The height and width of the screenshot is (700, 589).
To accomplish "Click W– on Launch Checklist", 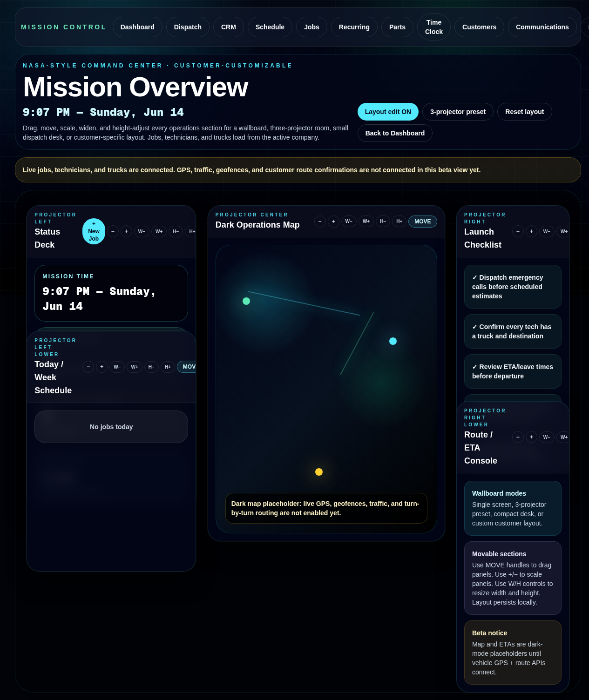I will point(547,231).
